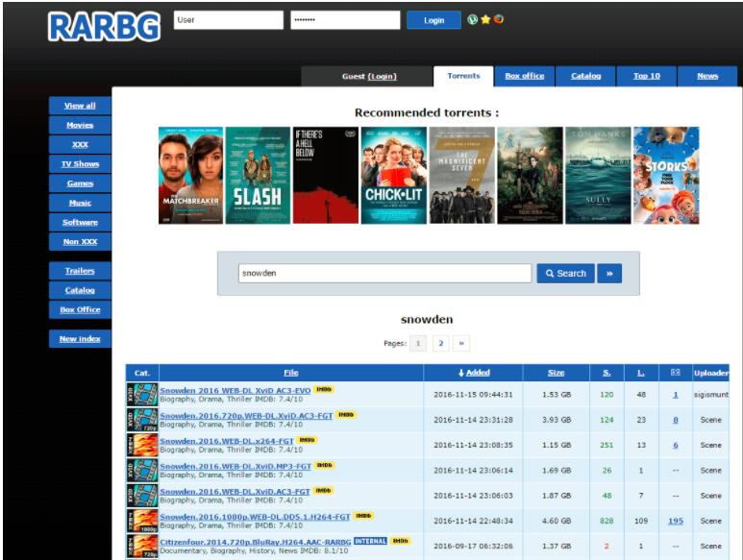Open category icon for Snowden 2016 WEB-DL XviD AC3-EVO
This screenshot has height=560, width=743.
142,395
